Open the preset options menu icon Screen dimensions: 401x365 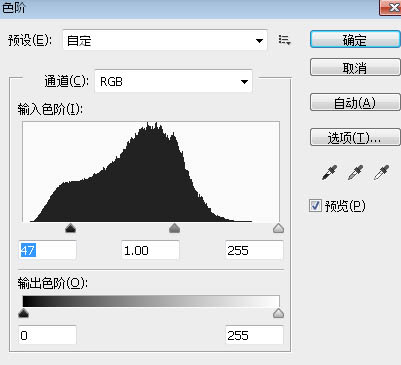[x=284, y=40]
